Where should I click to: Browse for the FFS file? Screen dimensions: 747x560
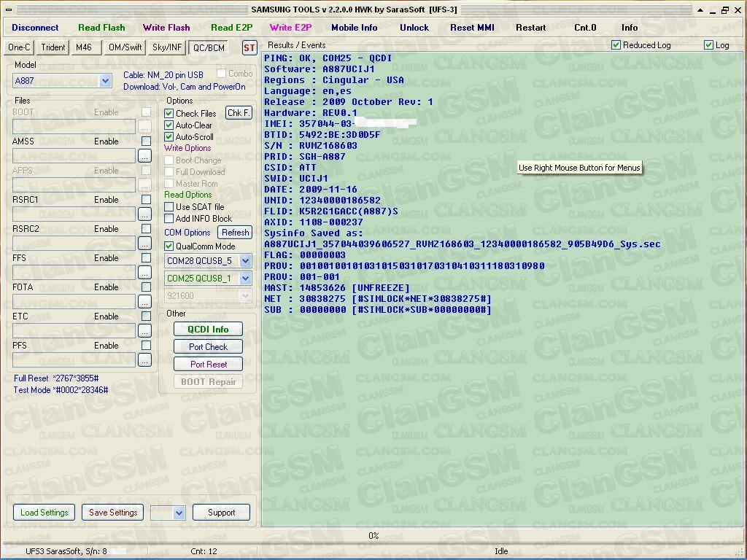(145, 273)
